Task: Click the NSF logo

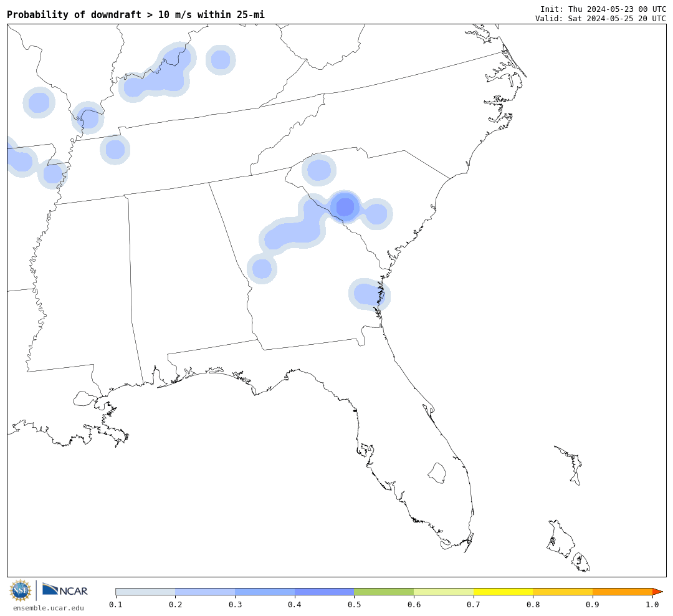Action: [20, 590]
